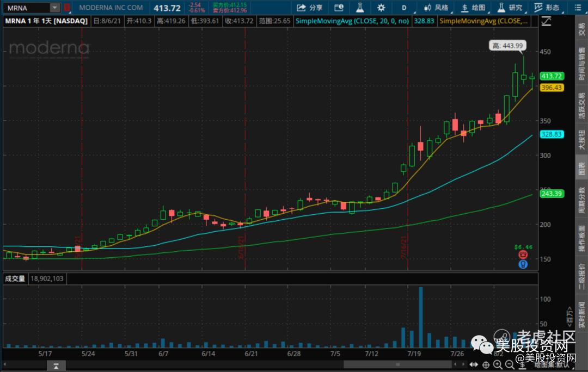
Task: Click the 成交量 volume label
Action: (15, 278)
